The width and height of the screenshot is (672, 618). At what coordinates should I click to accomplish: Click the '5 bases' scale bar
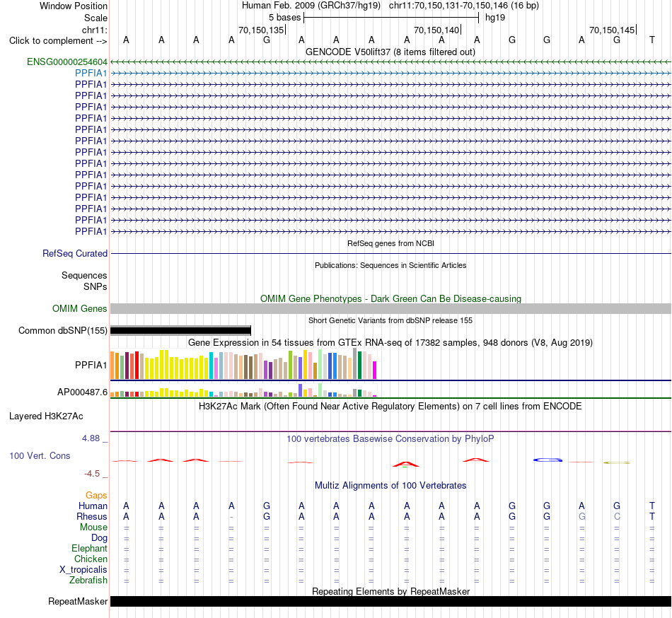(391, 18)
